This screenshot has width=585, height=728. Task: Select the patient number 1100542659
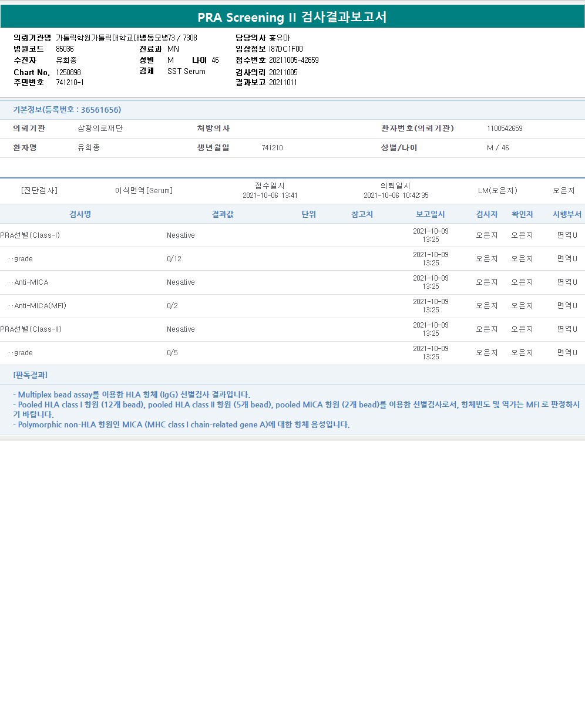tap(505, 129)
